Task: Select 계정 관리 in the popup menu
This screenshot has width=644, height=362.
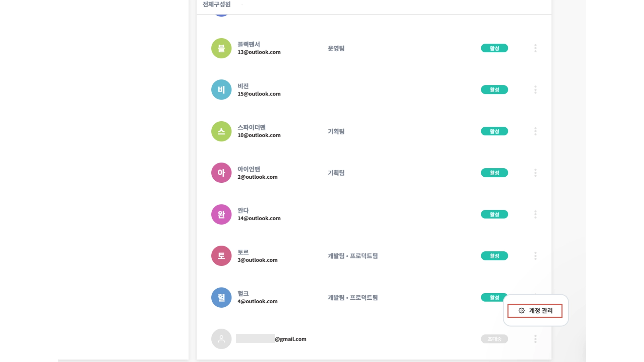Action: 535,311
